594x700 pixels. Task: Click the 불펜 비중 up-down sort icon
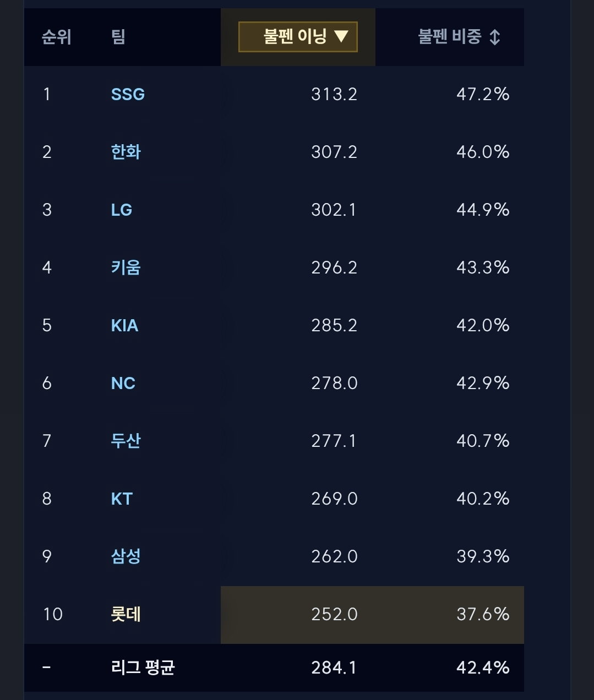tap(494, 37)
